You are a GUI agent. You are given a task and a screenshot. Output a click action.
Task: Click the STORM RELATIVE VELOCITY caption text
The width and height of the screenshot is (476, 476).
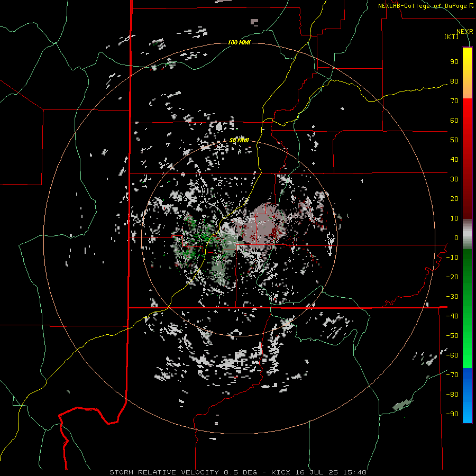pyautogui.click(x=164, y=472)
